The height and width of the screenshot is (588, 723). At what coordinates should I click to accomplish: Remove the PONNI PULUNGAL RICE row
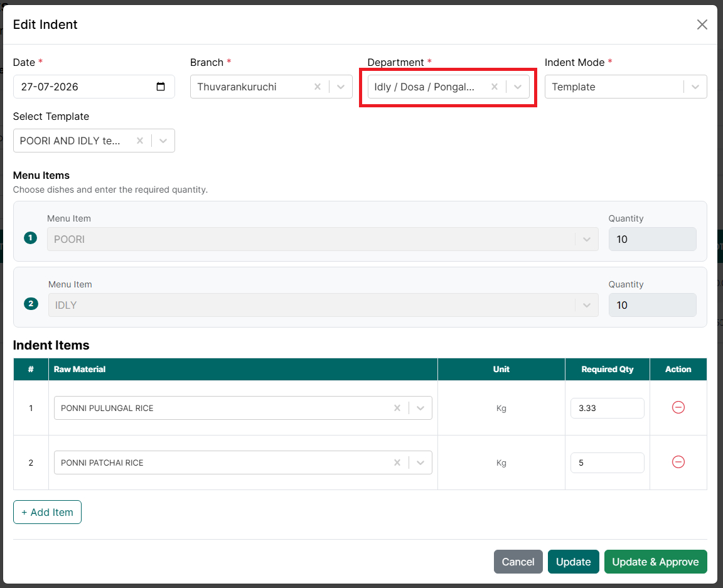(678, 407)
